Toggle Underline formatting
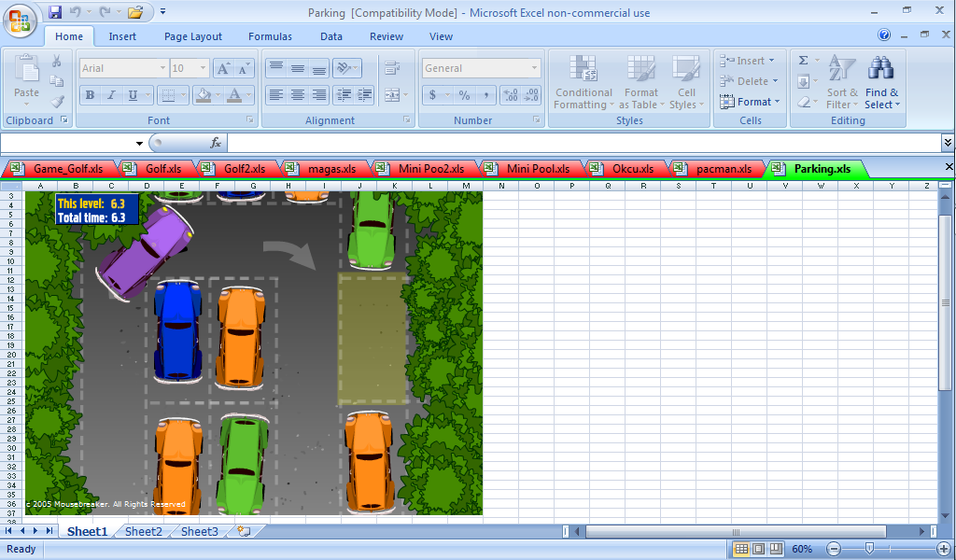The image size is (956, 560). pyautogui.click(x=133, y=94)
